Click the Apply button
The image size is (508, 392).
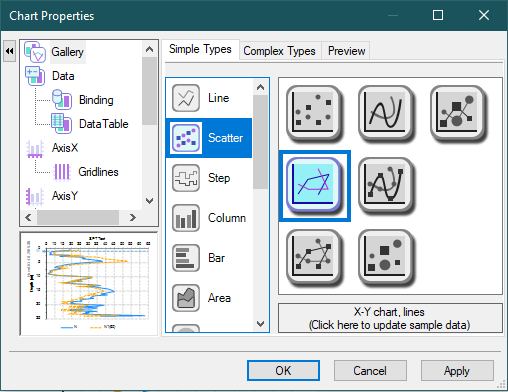pos(457,371)
